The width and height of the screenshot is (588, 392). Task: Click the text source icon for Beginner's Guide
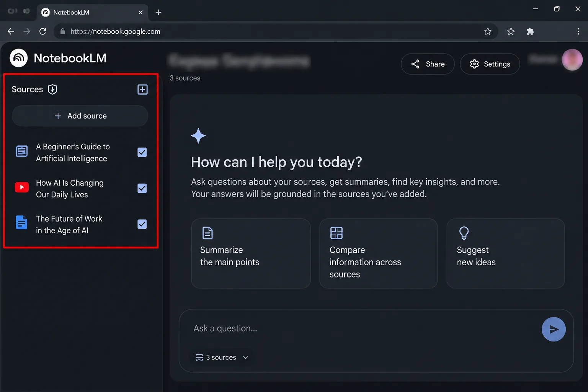(x=21, y=151)
